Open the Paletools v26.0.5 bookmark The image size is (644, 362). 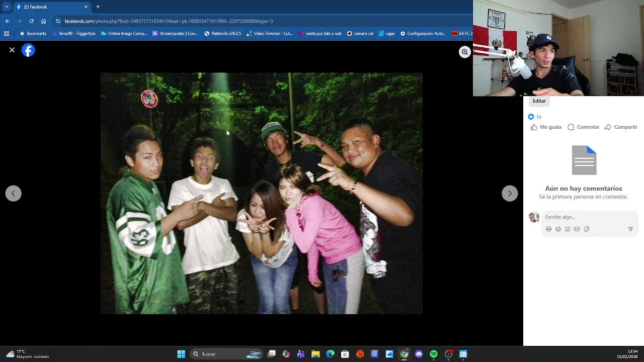222,34
